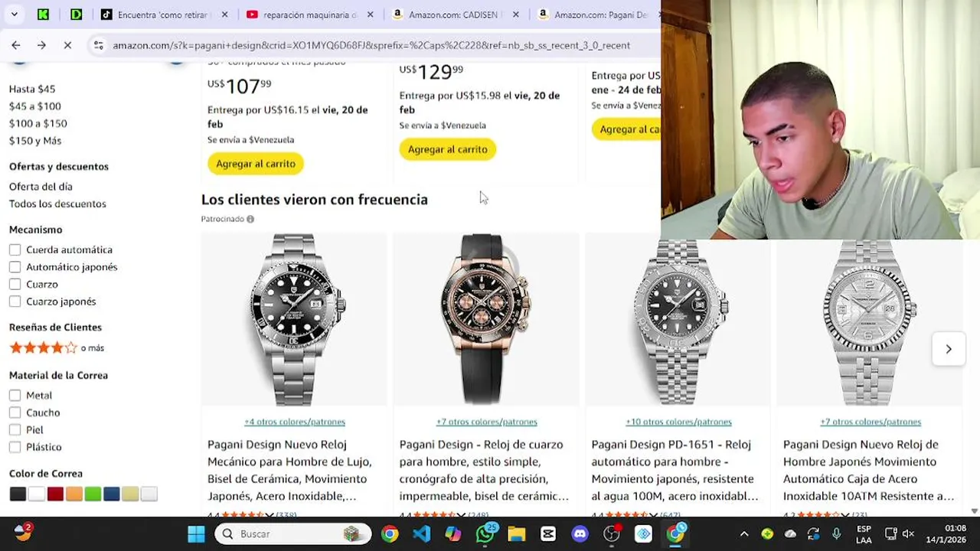This screenshot has width=980, height=551.
Task: Open site information icon in address bar
Action: pyautogui.click(x=98, y=45)
